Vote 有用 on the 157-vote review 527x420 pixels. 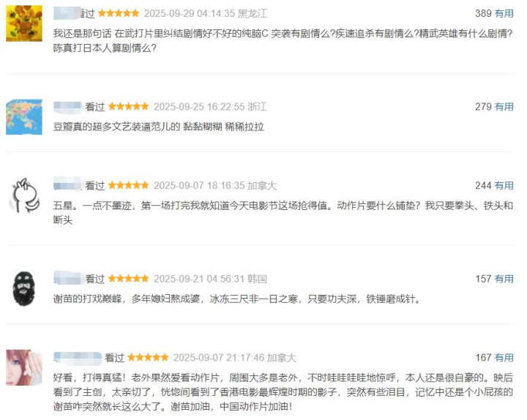click(x=504, y=279)
